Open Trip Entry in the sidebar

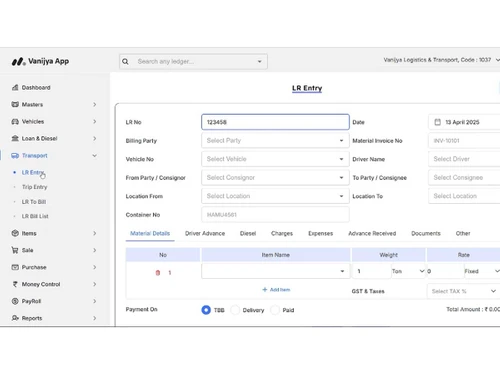pyautogui.click(x=35, y=187)
